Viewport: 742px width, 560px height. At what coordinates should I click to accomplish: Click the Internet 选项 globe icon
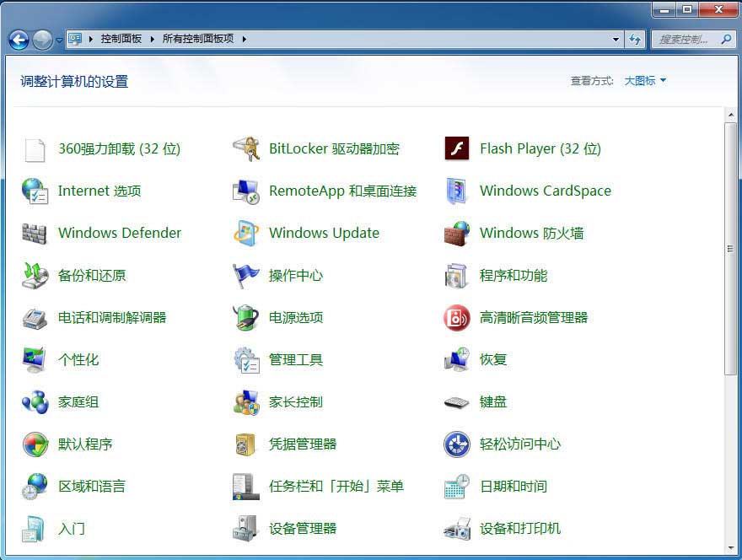35,191
